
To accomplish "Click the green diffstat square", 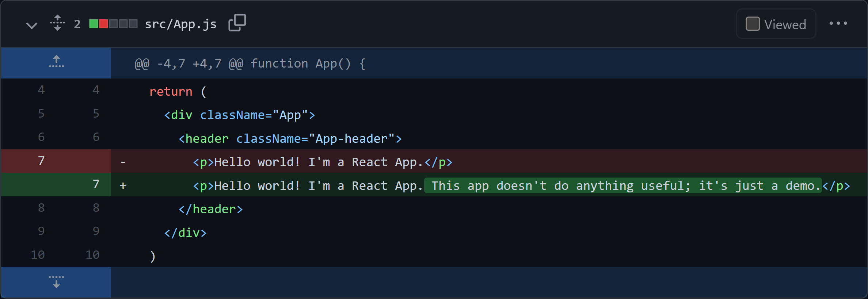I will coord(94,24).
